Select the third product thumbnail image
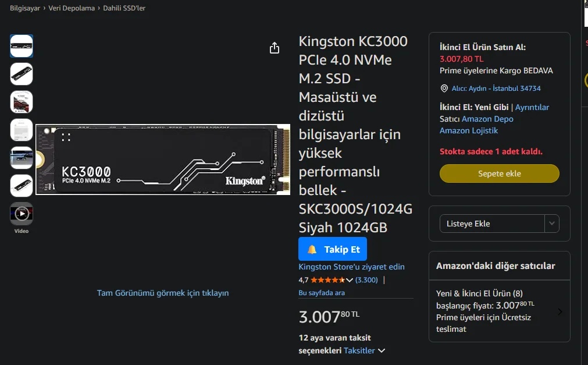Screen dimensions: 588x365 click(x=22, y=102)
